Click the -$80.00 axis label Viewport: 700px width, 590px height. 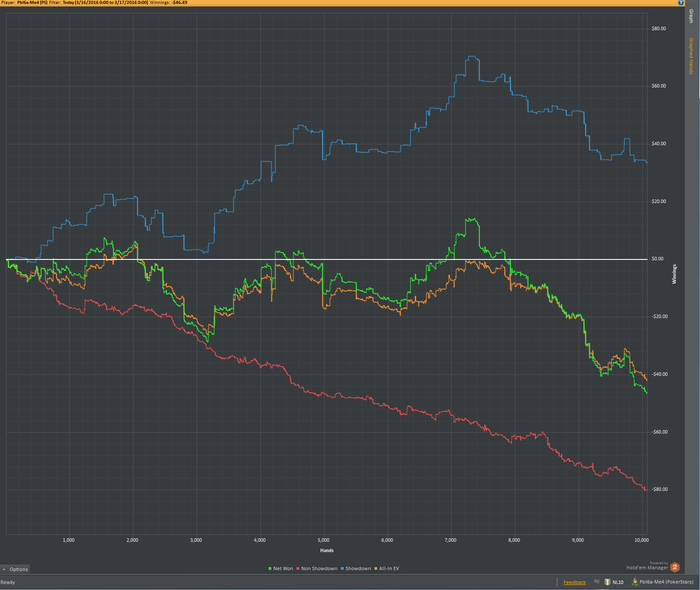pyautogui.click(x=659, y=489)
